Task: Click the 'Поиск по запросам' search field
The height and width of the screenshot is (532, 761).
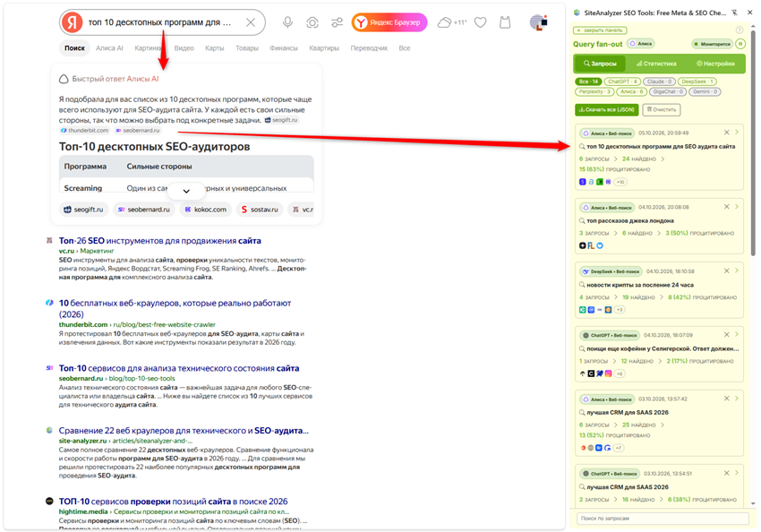Action: point(663,519)
